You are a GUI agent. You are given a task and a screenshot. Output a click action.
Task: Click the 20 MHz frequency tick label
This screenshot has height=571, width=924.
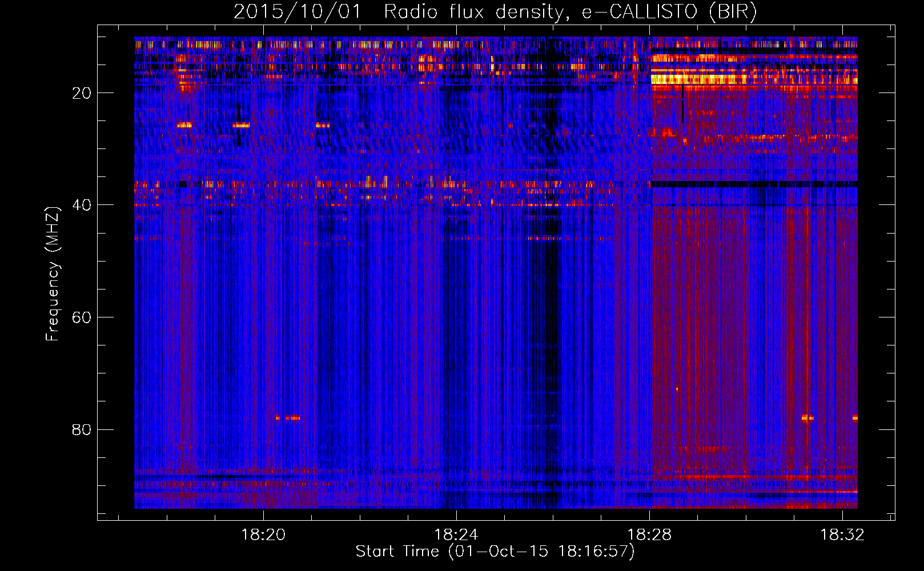click(x=82, y=93)
